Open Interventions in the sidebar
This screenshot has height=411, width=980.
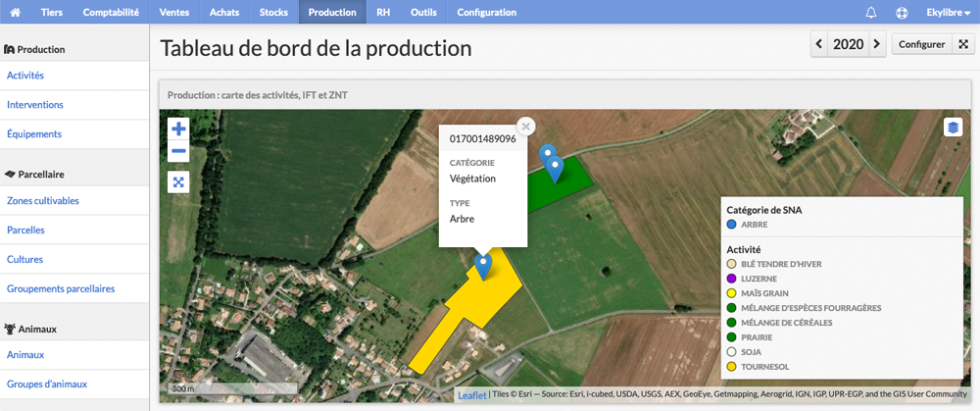pyautogui.click(x=35, y=105)
